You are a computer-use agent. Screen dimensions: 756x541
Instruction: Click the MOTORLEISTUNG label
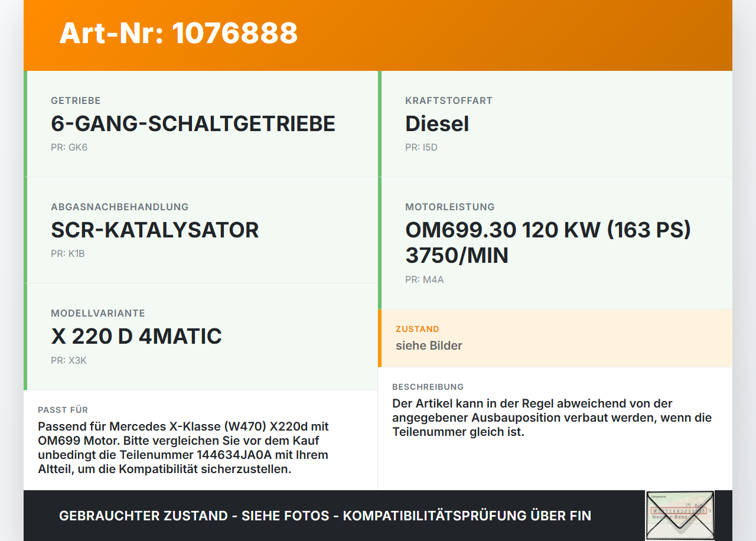click(x=450, y=207)
